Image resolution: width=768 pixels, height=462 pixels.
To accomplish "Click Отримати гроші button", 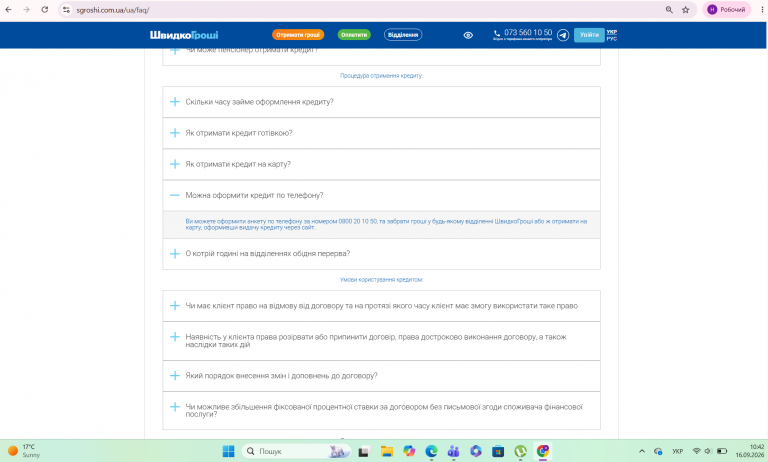I will pos(298,35).
